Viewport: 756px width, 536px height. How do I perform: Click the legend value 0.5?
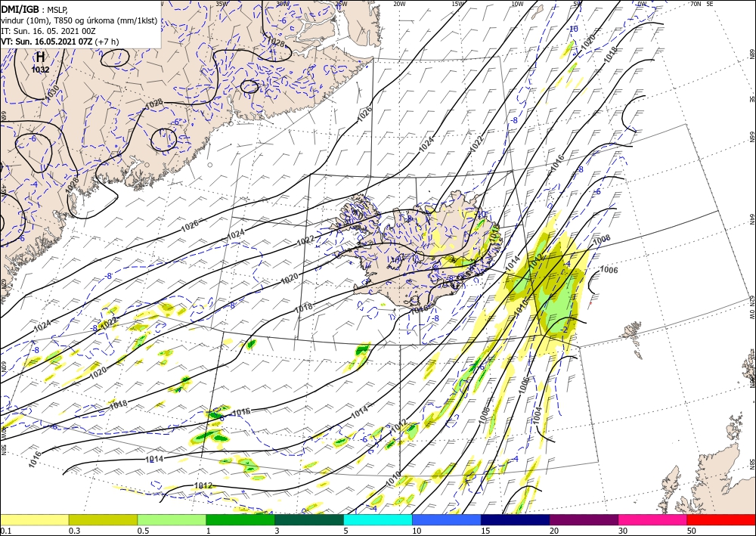142,531
